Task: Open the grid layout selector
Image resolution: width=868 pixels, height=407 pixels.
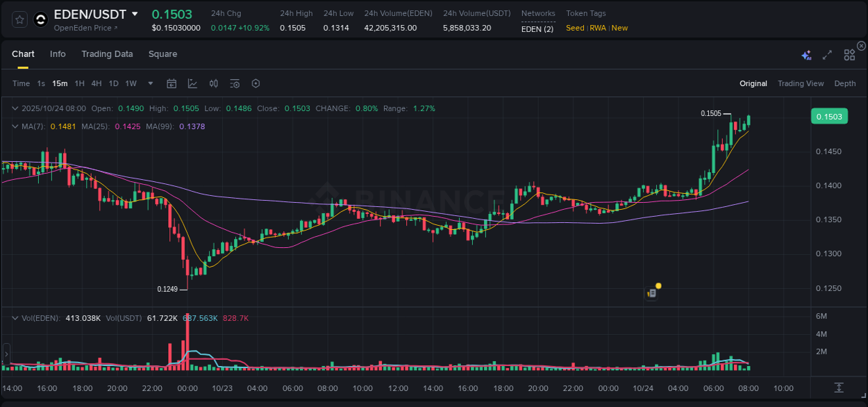Action: click(x=849, y=53)
